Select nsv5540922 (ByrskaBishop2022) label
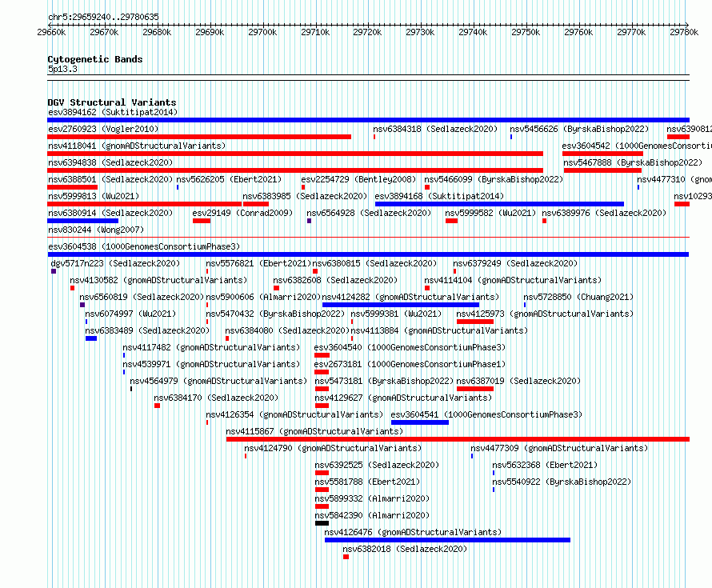Screen dimensions: 712x588 [562, 482]
